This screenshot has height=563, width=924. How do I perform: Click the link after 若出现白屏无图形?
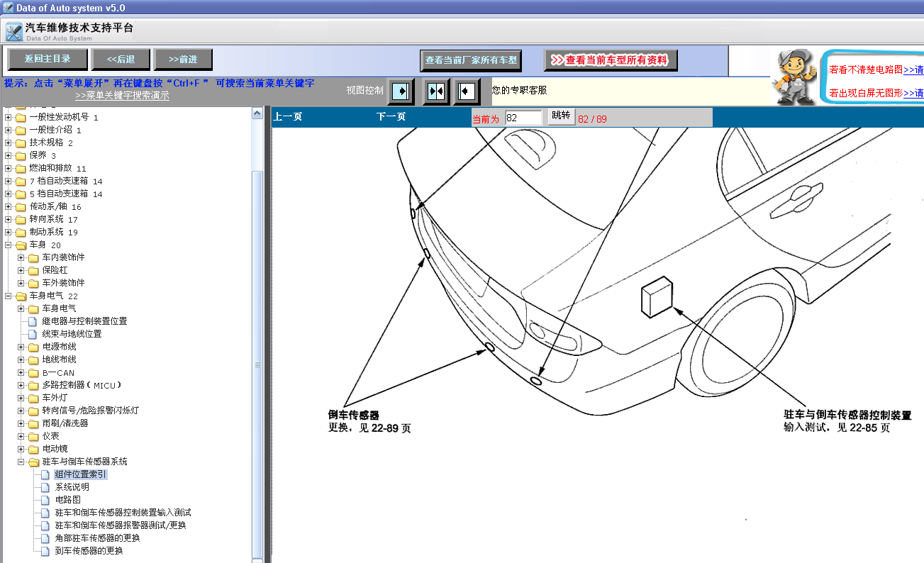tap(913, 93)
